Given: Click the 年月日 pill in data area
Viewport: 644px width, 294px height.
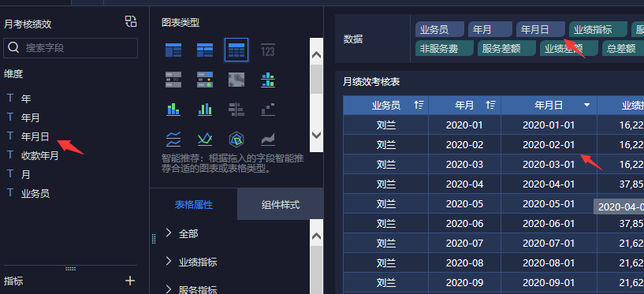Looking at the screenshot, I should (x=541, y=30).
